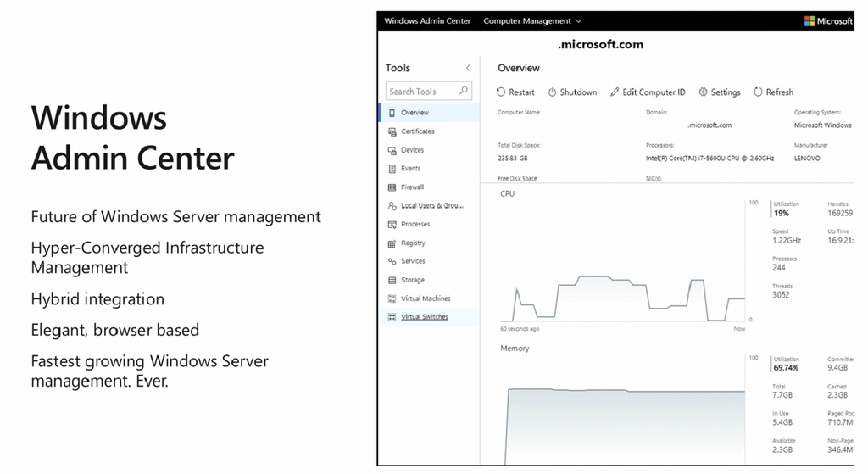Click the Services gear icon

392,261
